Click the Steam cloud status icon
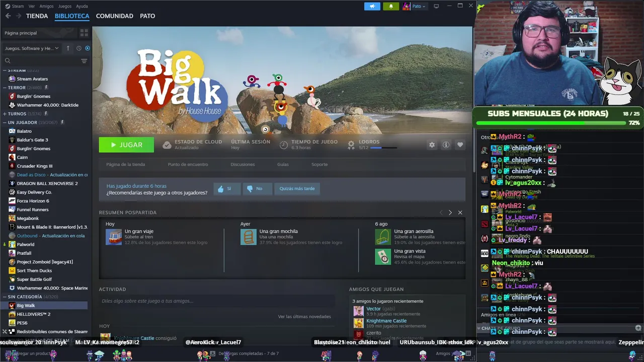 (x=167, y=145)
